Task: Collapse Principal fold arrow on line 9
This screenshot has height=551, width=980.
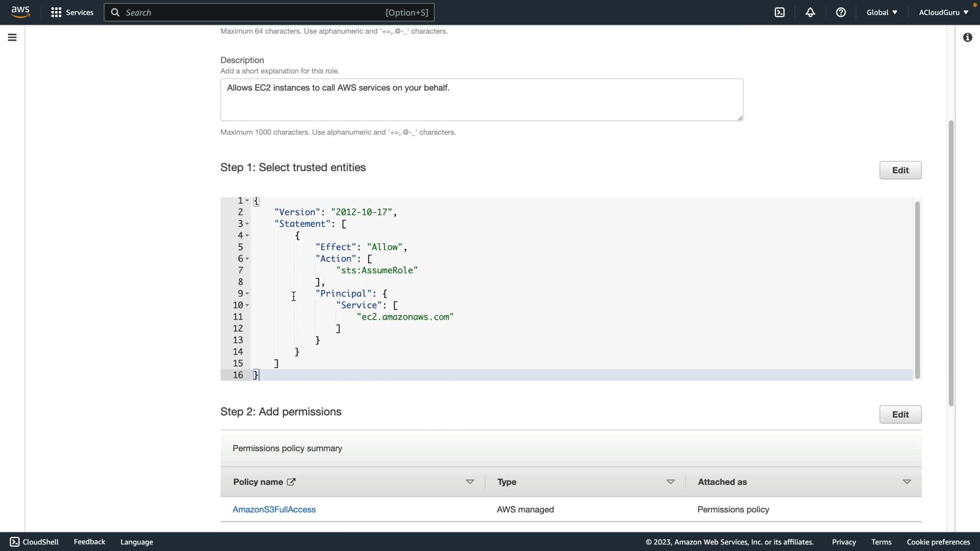Action: point(247,293)
